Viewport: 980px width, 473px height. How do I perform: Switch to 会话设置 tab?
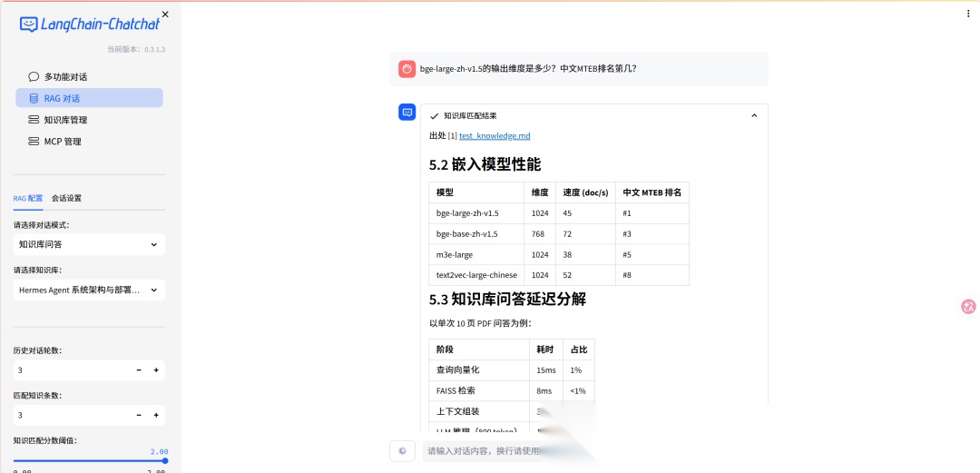pos(66,198)
